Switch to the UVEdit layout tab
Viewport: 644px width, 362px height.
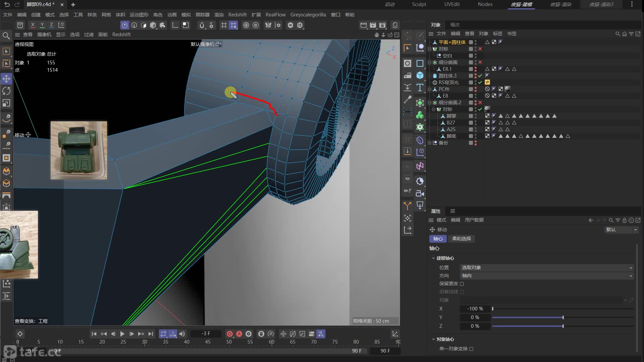pyautogui.click(x=452, y=4)
